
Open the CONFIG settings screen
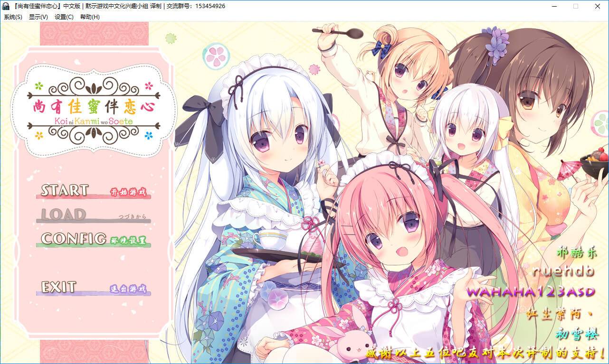point(74,239)
